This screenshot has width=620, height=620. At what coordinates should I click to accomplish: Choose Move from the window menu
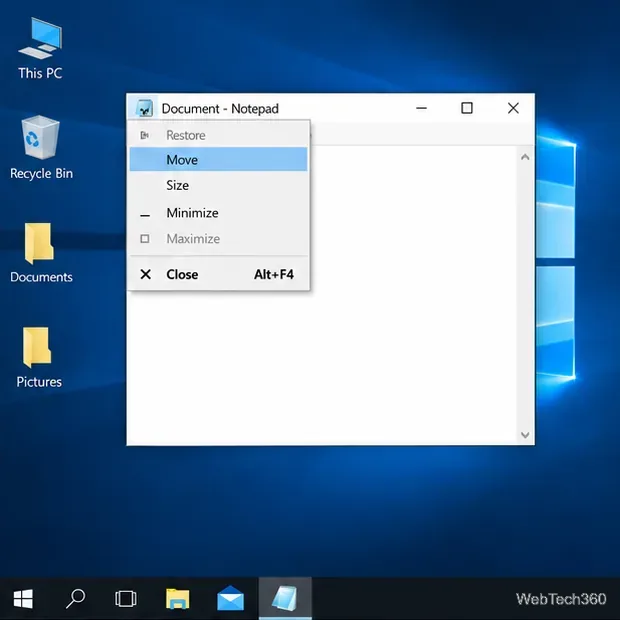pos(218,159)
